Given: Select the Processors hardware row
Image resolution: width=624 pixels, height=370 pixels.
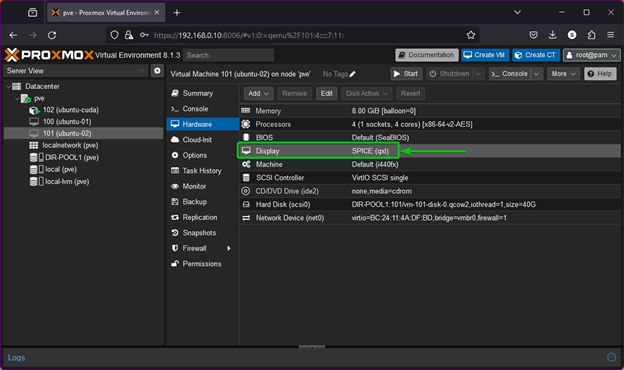Looking at the screenshot, I should coord(430,124).
